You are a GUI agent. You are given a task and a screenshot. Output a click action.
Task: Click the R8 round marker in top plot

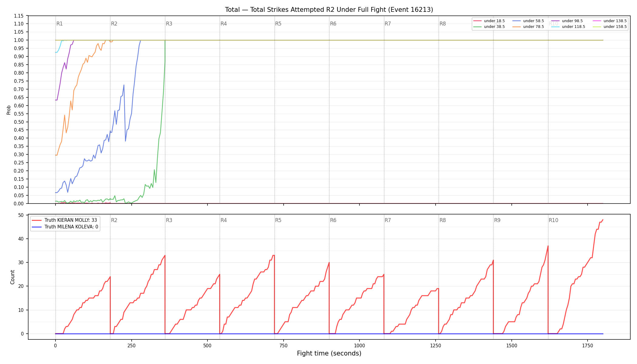443,24
